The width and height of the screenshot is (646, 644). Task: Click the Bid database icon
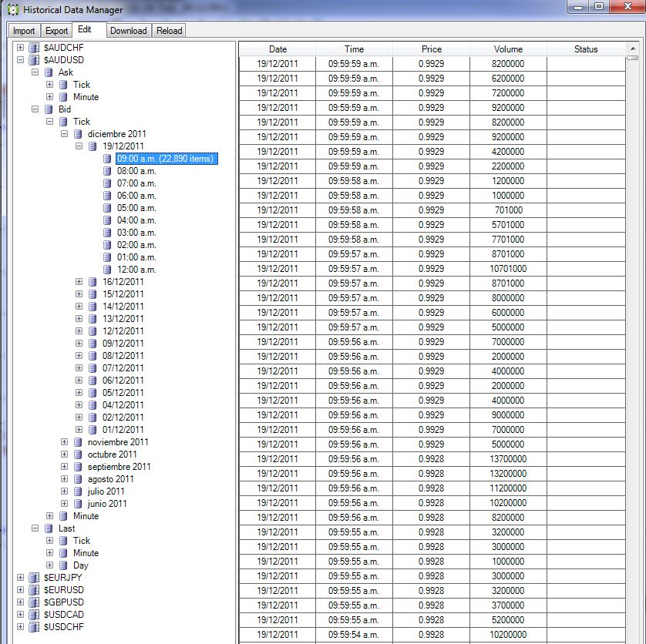click(49, 109)
